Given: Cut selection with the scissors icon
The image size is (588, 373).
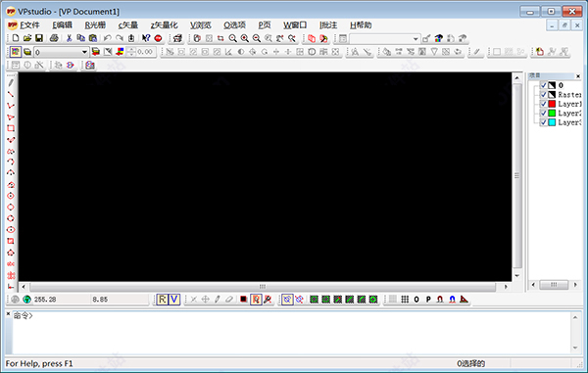Looking at the screenshot, I should click(69, 38).
